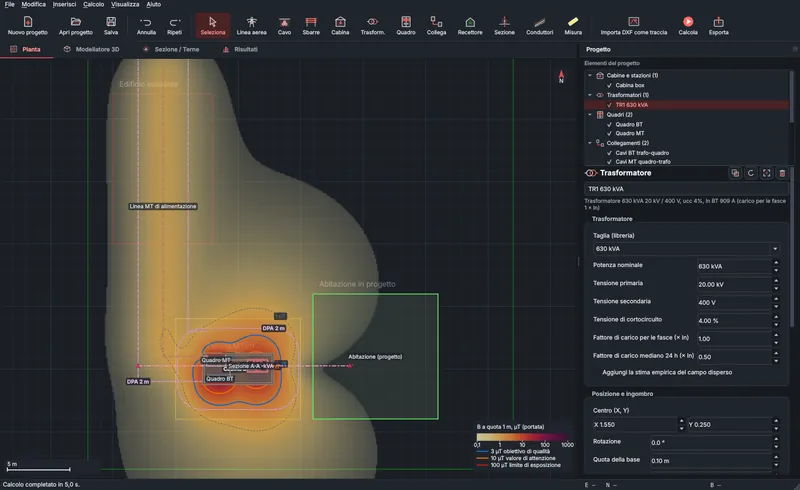Toggle check of Cavi BT trafo-quadro
Screen dimensions: 800x490
pos(609,153)
